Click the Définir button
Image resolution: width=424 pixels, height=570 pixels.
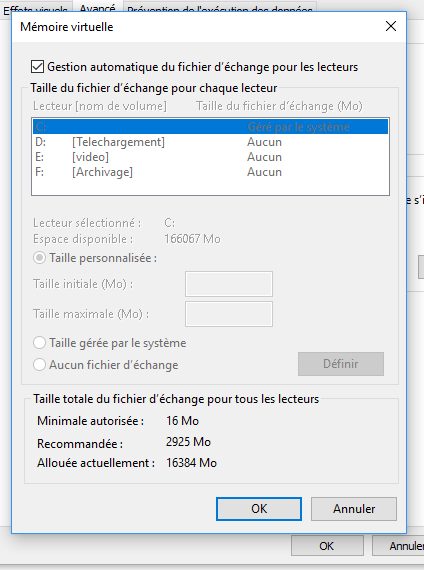[341, 364]
